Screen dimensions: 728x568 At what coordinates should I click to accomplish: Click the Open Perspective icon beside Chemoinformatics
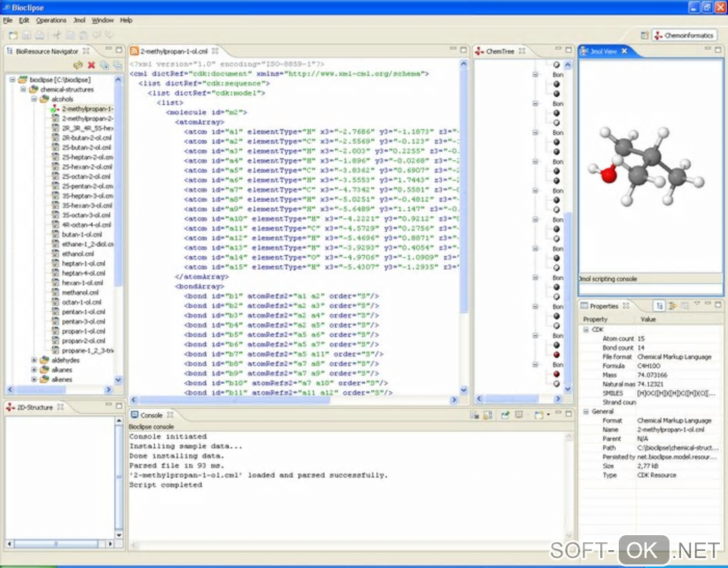(645, 35)
